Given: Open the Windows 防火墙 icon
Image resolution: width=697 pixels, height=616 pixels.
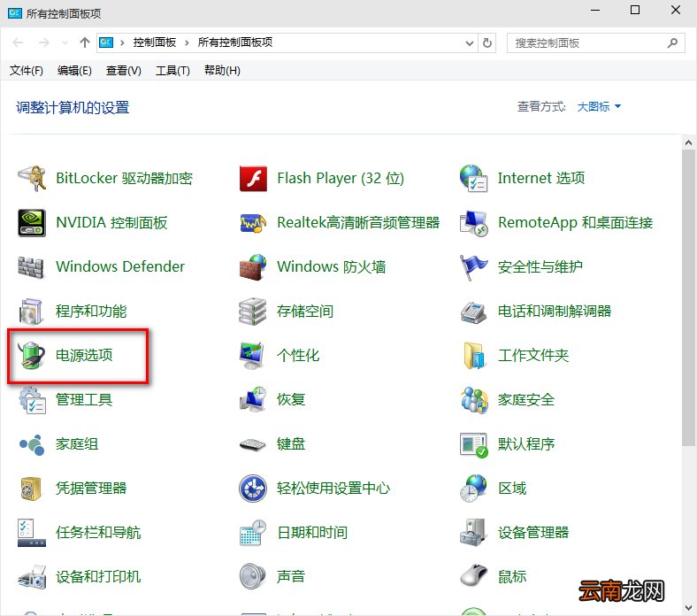Looking at the screenshot, I should click(253, 267).
